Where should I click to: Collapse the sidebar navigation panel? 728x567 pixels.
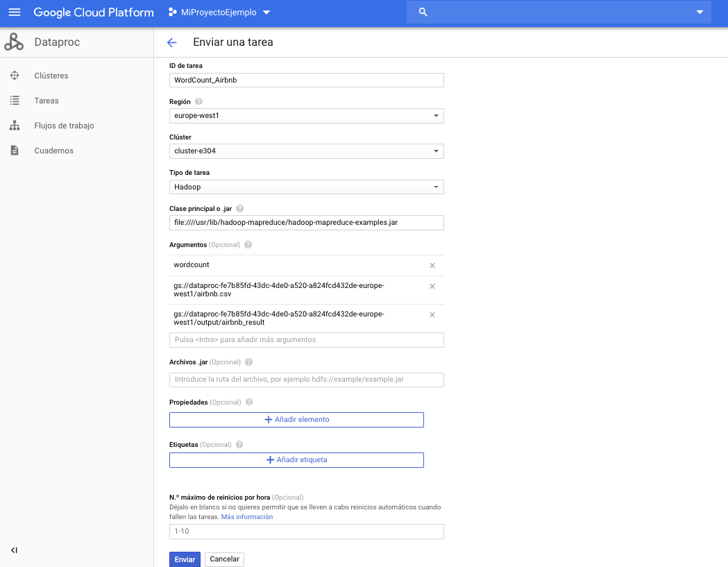click(15, 550)
